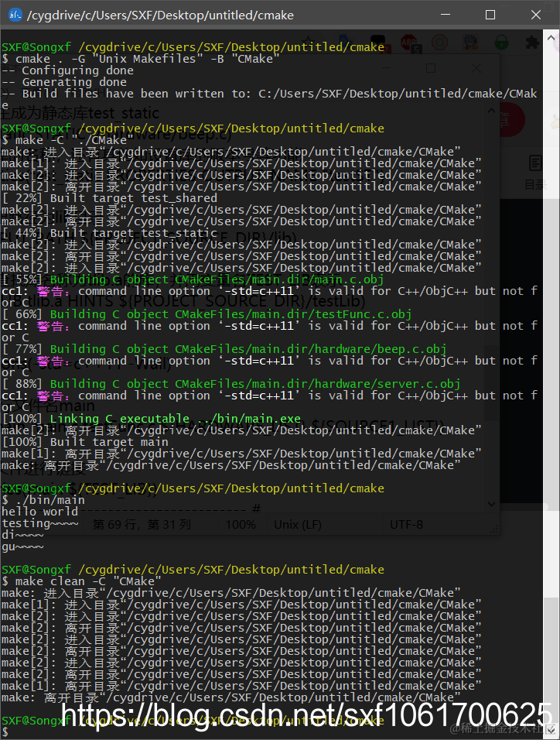Click the cmake . -G "Unix Makefiles" command line
This screenshot has width=560, height=740.
(x=141, y=59)
